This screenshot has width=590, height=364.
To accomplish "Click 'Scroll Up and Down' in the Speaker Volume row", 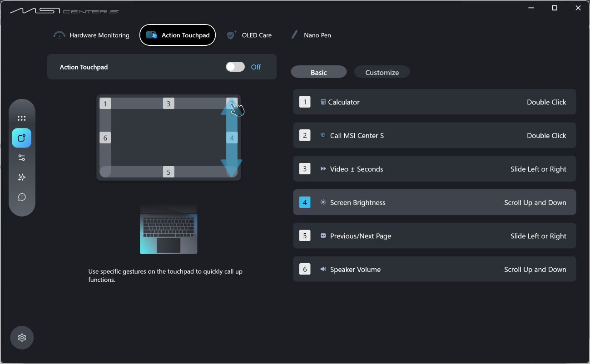I will coord(535,270).
